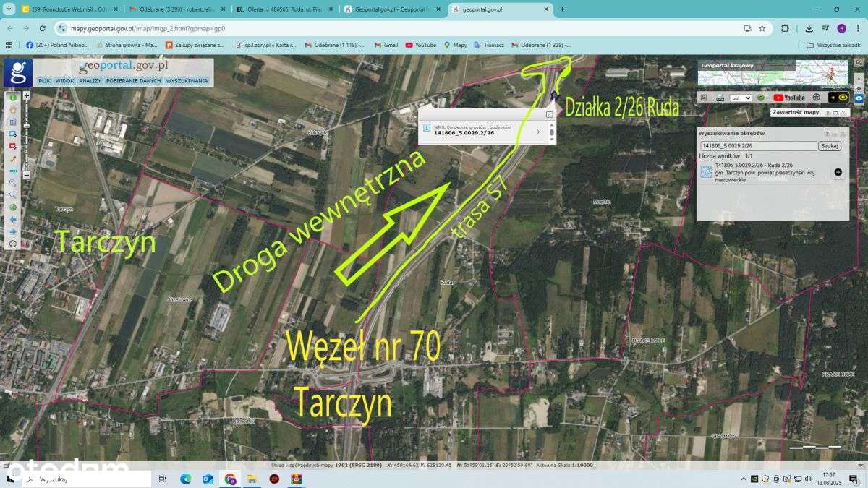The image size is (868, 488).
Task: Select the pan hand tool
Action: click(x=13, y=109)
